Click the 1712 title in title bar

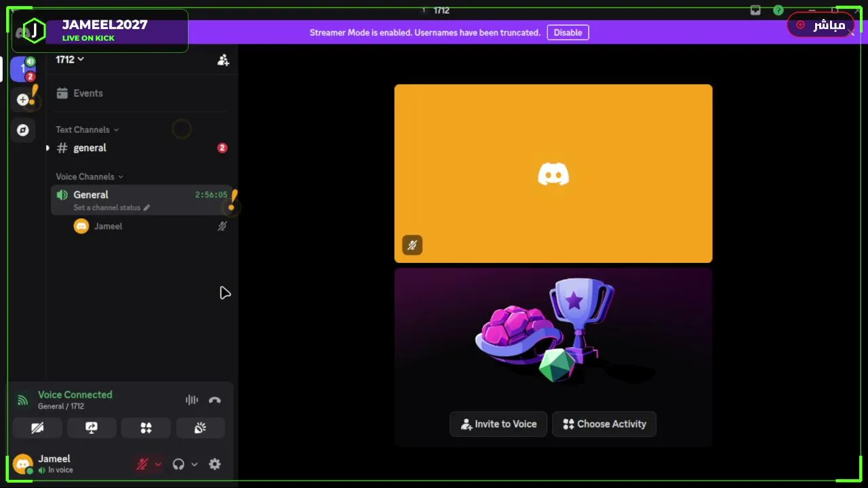pyautogui.click(x=441, y=10)
